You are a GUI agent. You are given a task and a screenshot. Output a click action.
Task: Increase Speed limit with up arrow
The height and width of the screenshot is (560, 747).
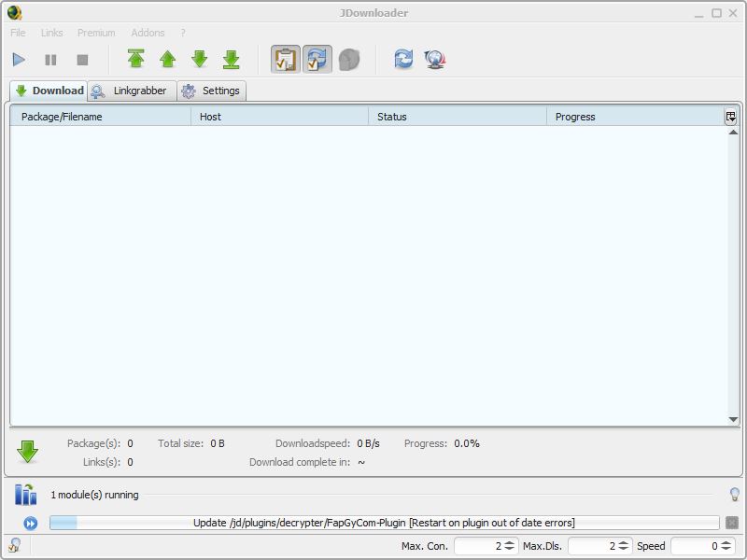[x=726, y=543]
